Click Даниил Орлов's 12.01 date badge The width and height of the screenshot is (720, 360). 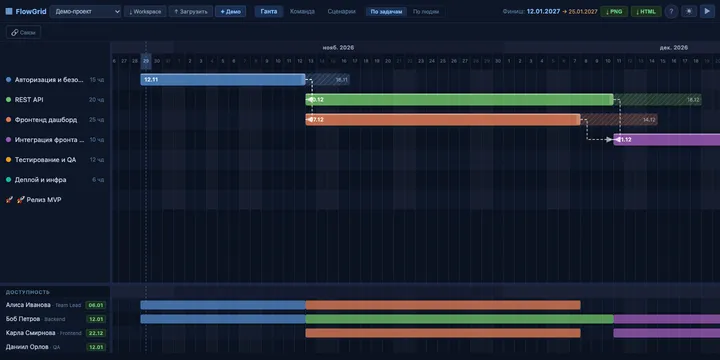(x=96, y=347)
